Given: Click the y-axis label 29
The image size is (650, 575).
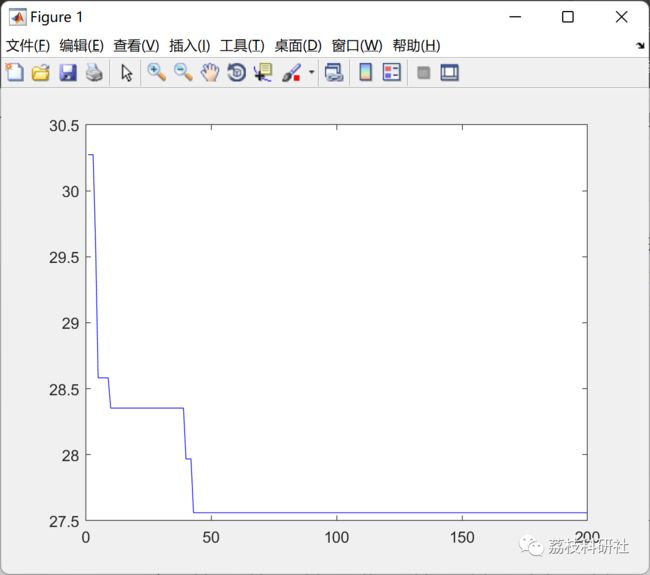Looking at the screenshot, I should click(70, 323).
